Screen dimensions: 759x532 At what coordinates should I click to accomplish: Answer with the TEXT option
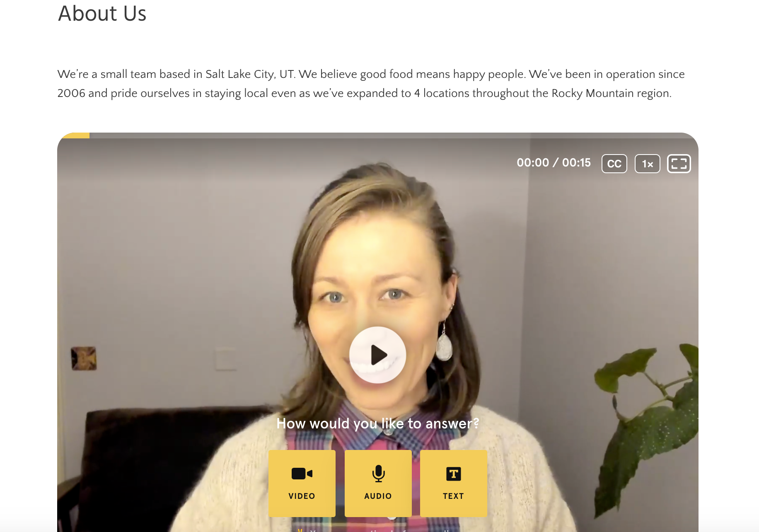(x=453, y=483)
